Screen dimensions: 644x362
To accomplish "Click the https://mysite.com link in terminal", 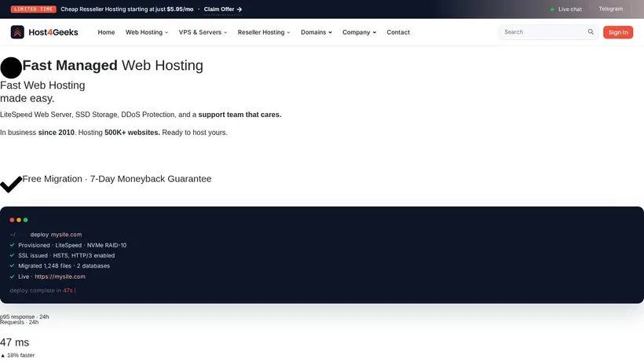I will click(x=60, y=276).
